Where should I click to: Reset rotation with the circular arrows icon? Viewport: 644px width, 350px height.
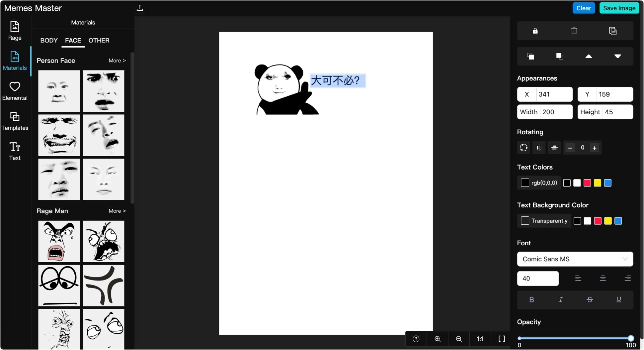pyautogui.click(x=523, y=148)
